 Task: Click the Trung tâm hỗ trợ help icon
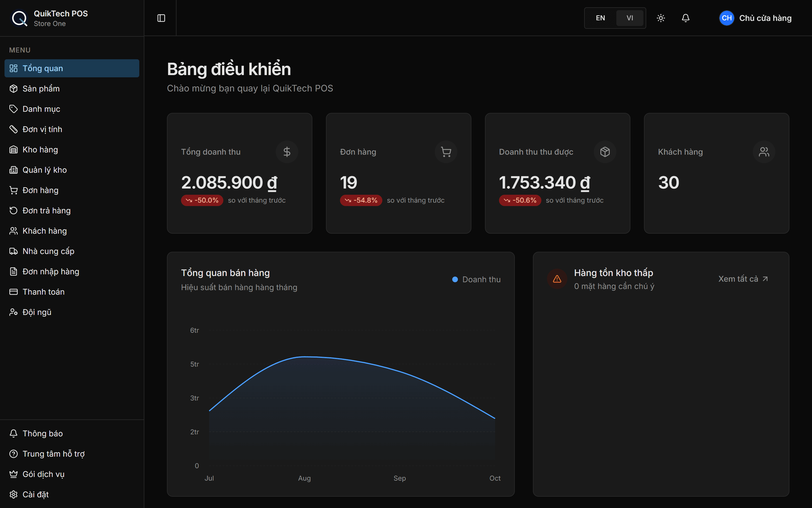click(x=14, y=454)
